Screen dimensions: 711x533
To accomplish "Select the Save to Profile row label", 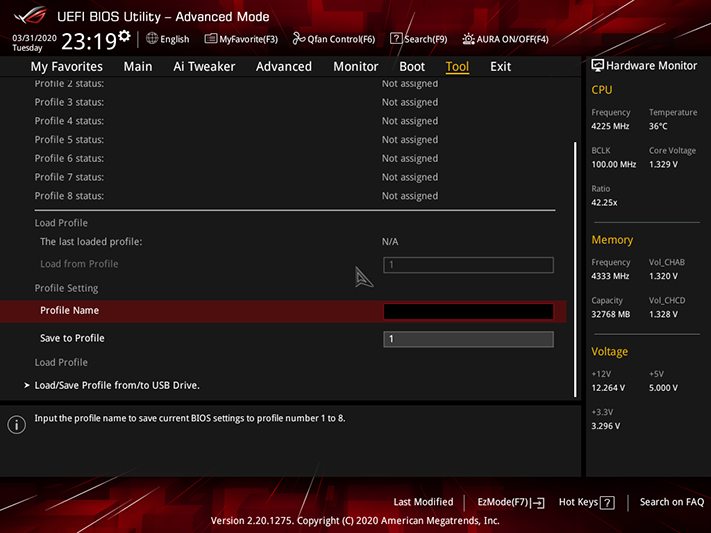I will point(72,338).
